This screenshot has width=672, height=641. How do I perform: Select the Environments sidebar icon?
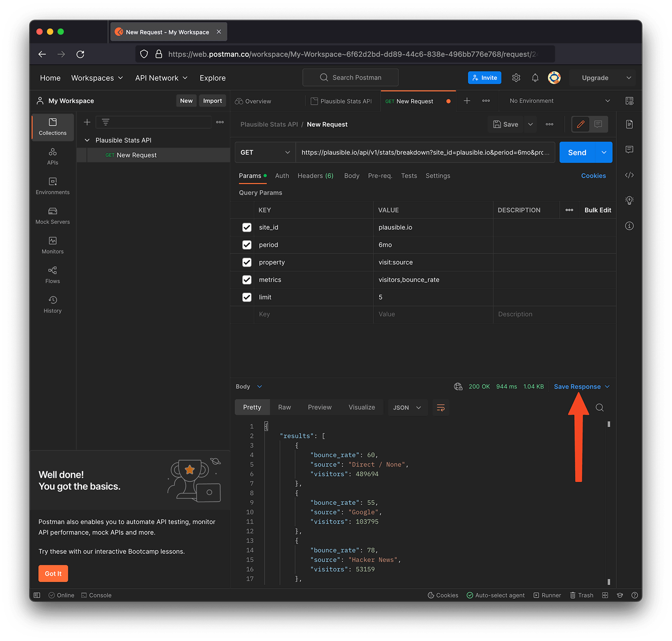(x=52, y=186)
